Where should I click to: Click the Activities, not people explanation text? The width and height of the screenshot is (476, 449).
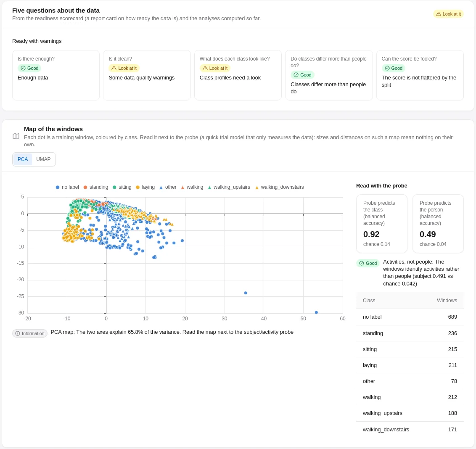[x=421, y=272]
